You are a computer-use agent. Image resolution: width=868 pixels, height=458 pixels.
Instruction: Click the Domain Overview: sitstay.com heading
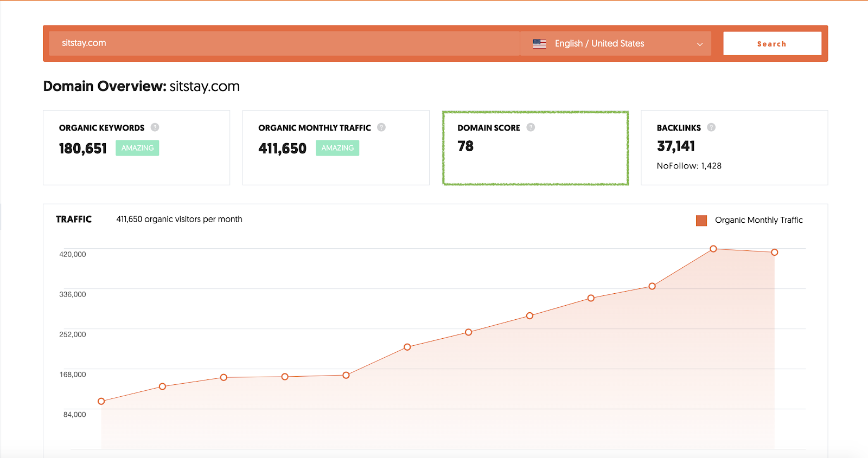[142, 87]
